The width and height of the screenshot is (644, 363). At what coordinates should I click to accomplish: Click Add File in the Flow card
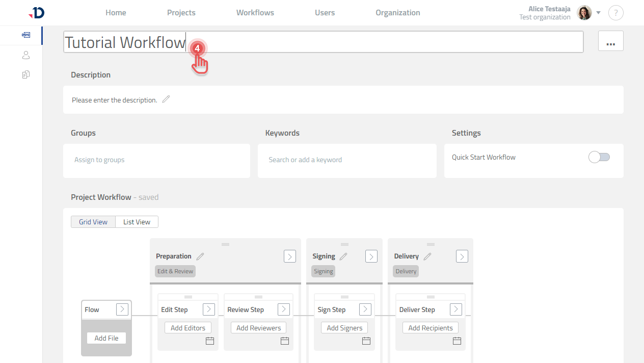(106, 338)
